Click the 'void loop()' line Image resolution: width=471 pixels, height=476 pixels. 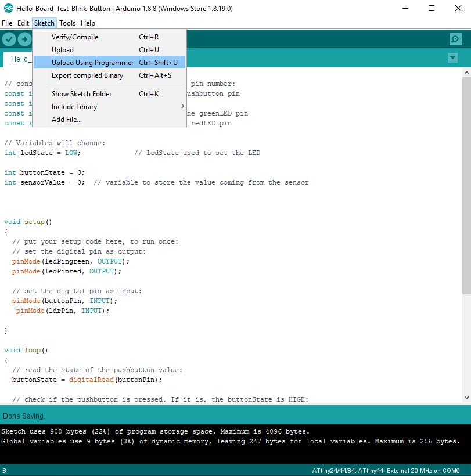(x=26, y=350)
